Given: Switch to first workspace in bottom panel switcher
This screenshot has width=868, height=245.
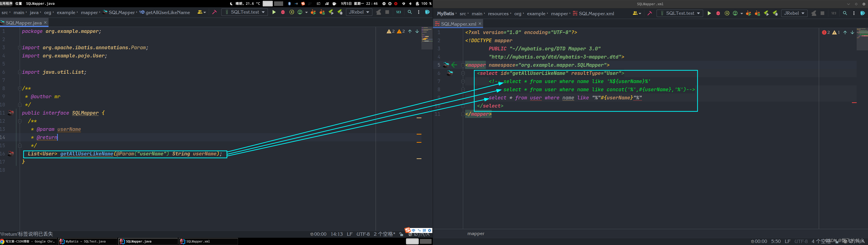Looking at the screenshot, I should click(x=412, y=241).
